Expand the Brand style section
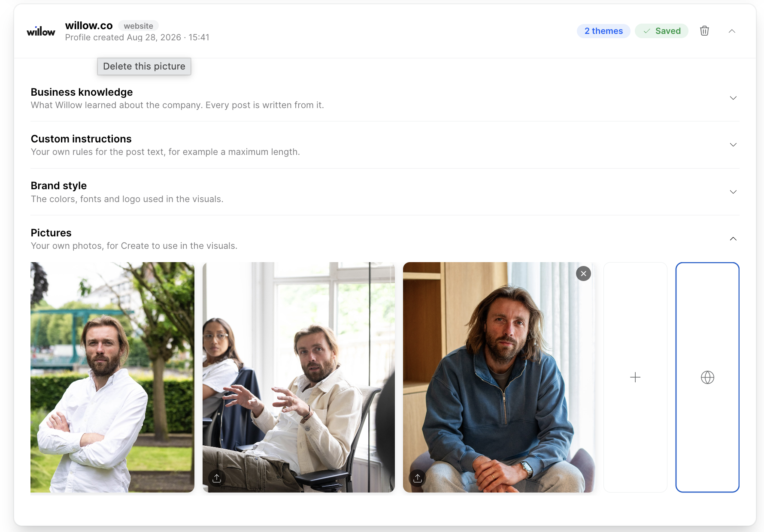This screenshot has width=764, height=532. (733, 192)
